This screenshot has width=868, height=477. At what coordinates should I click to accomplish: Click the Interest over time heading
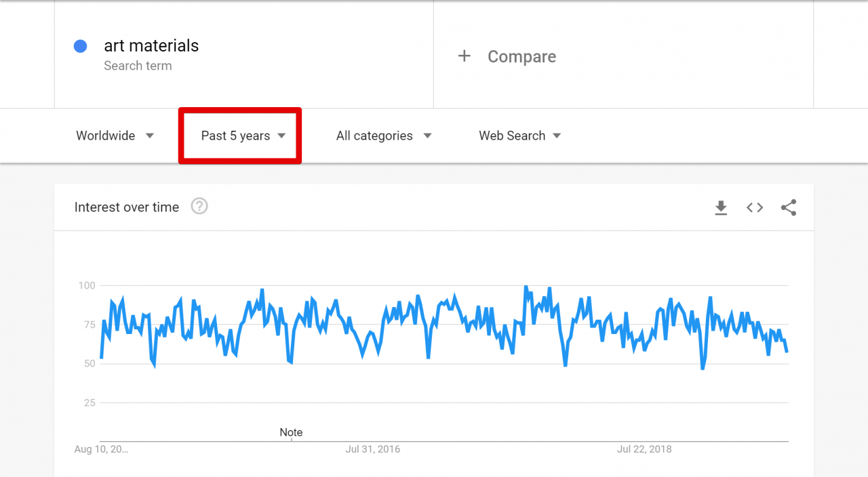(127, 207)
